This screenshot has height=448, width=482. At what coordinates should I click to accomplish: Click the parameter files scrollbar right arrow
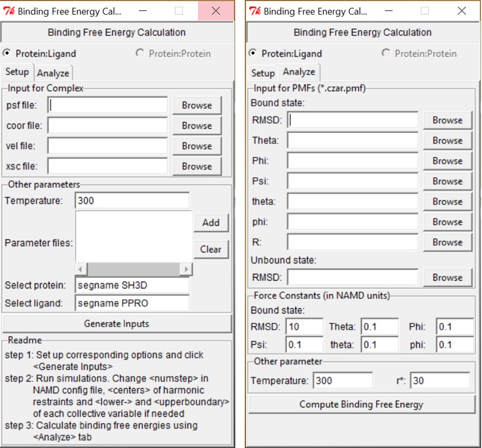pyautogui.click(x=185, y=269)
